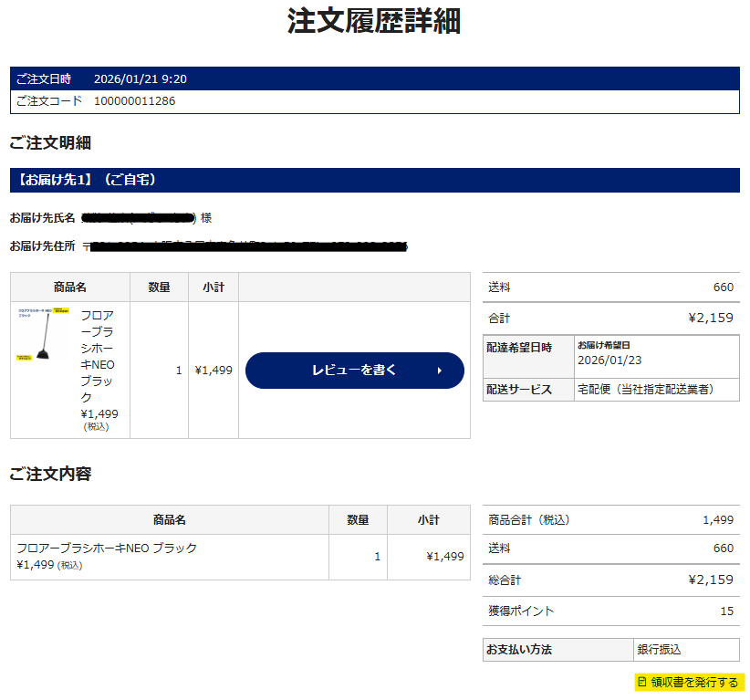Click the 商品合計(税込) amount 1,499
Viewport: 750px width, 700px height.
point(717,520)
